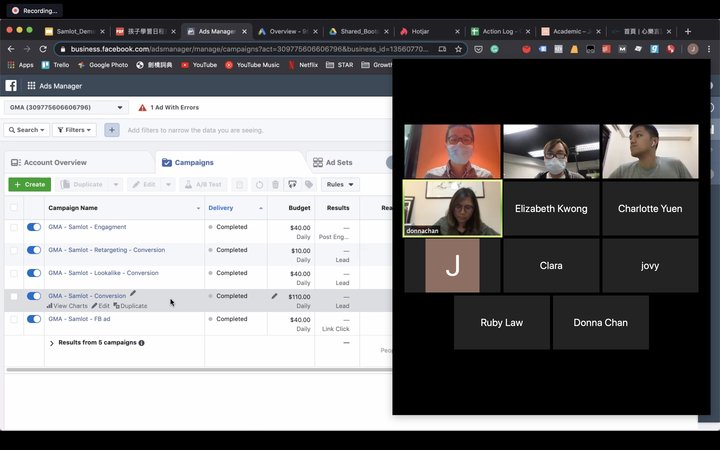Click the Edit link under GMA - Samlot - Conversion
Viewport: 720px width, 450px height.
coord(101,306)
